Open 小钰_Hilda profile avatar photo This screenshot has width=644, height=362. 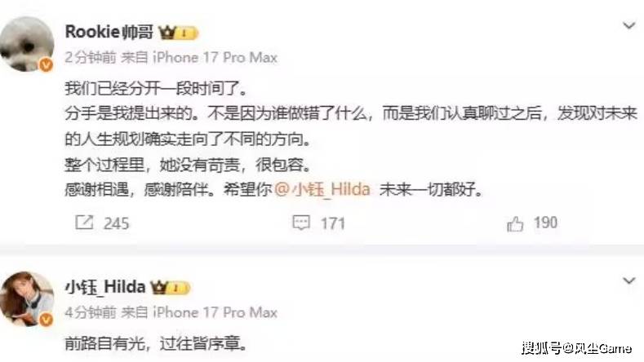pos(27,298)
